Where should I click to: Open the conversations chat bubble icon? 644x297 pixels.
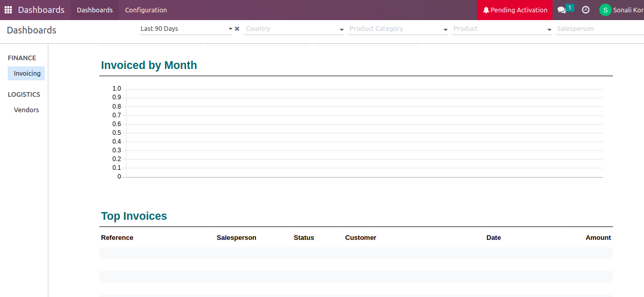coord(562,10)
